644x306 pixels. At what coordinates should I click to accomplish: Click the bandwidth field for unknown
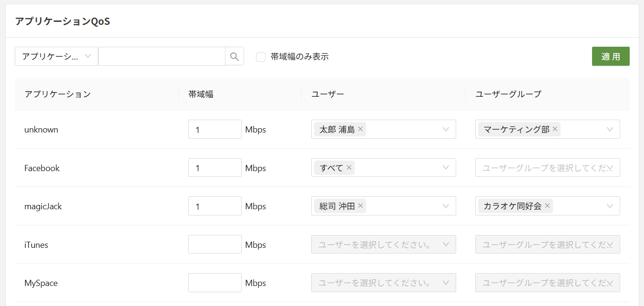215,129
